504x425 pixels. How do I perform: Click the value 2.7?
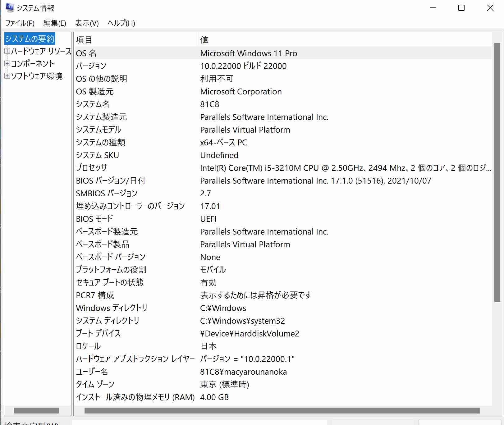pyautogui.click(x=205, y=193)
